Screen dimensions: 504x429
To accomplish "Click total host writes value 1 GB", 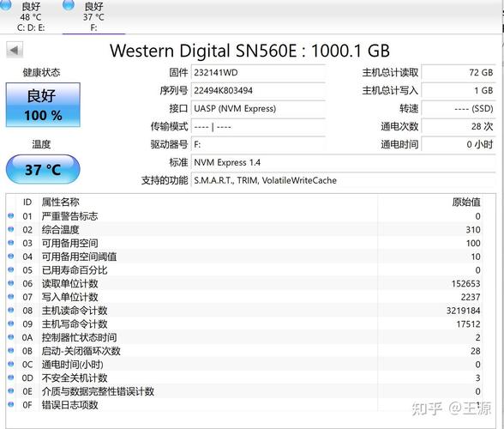I will [x=459, y=91].
